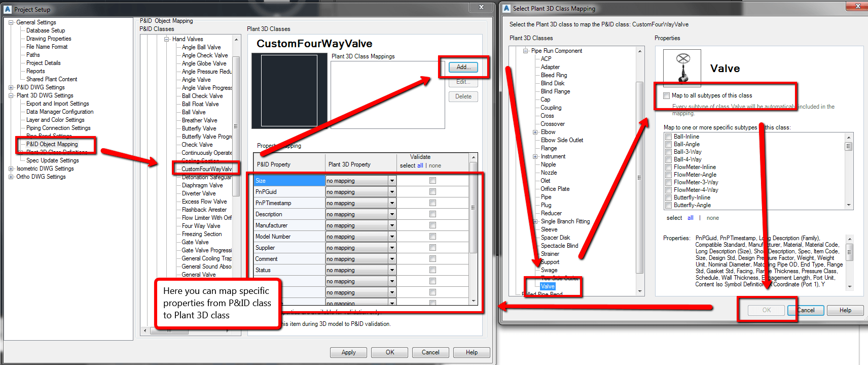Select Drawing Properties tree item
This screenshot has width=868, height=365.
click(49, 39)
